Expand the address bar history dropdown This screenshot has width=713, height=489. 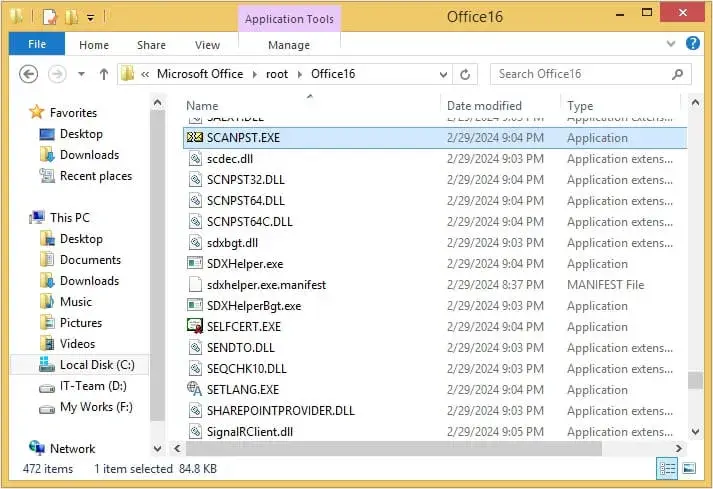(x=443, y=74)
